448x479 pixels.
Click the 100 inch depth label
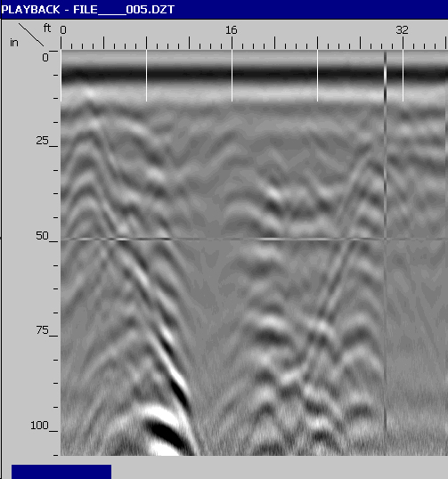pos(39,426)
